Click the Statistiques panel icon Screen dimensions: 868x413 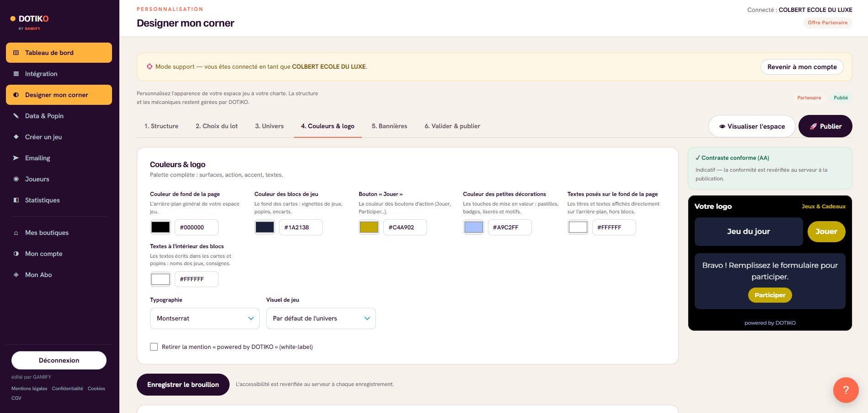pos(16,200)
